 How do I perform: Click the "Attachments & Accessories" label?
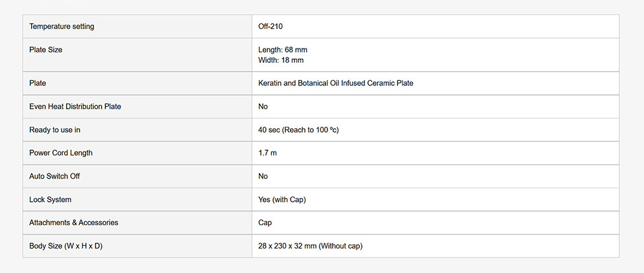point(74,223)
